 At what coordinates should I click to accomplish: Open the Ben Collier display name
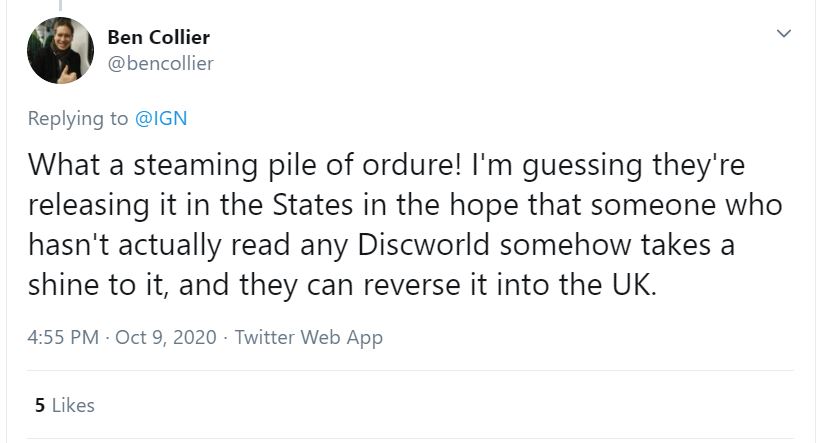coord(158,38)
